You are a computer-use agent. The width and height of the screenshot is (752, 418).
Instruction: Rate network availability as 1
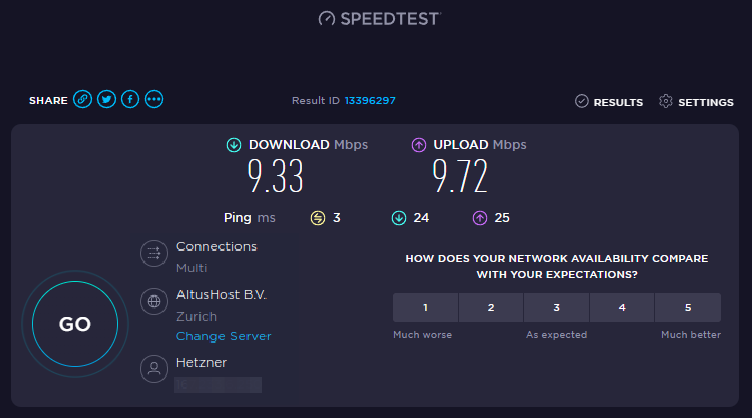pos(425,307)
